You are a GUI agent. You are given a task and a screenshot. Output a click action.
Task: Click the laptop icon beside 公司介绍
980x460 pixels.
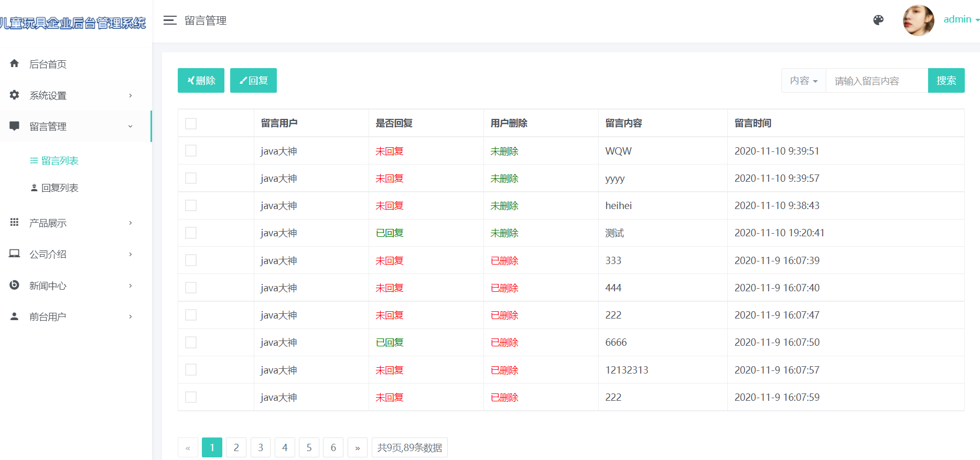coord(14,254)
